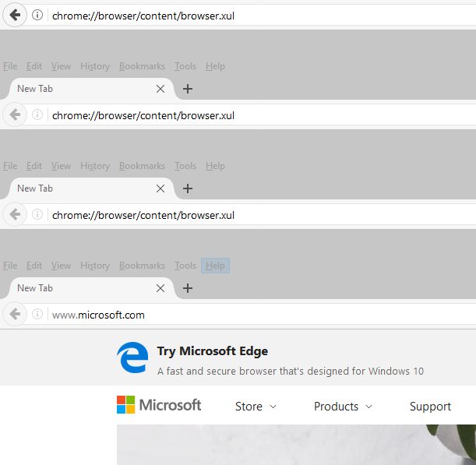Click the plus button beside the topmost New Tab

pos(188,89)
